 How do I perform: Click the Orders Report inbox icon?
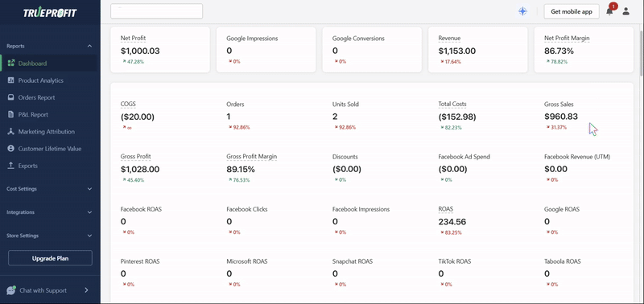tap(11, 97)
